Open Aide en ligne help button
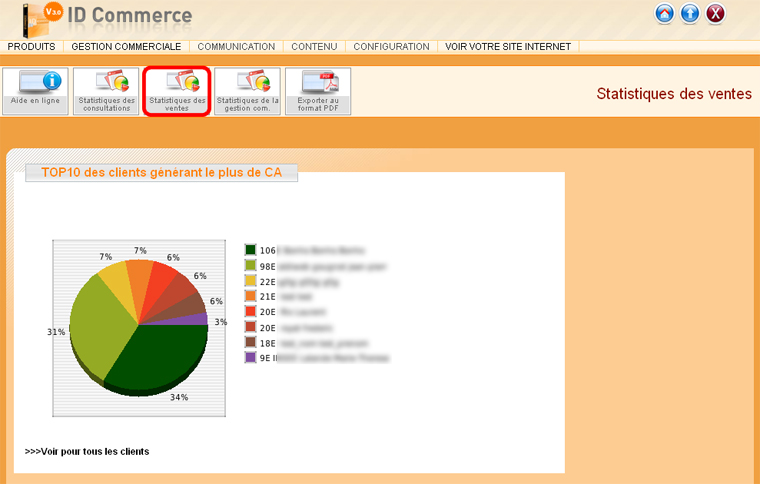The width and height of the screenshot is (760, 484). click(x=35, y=91)
